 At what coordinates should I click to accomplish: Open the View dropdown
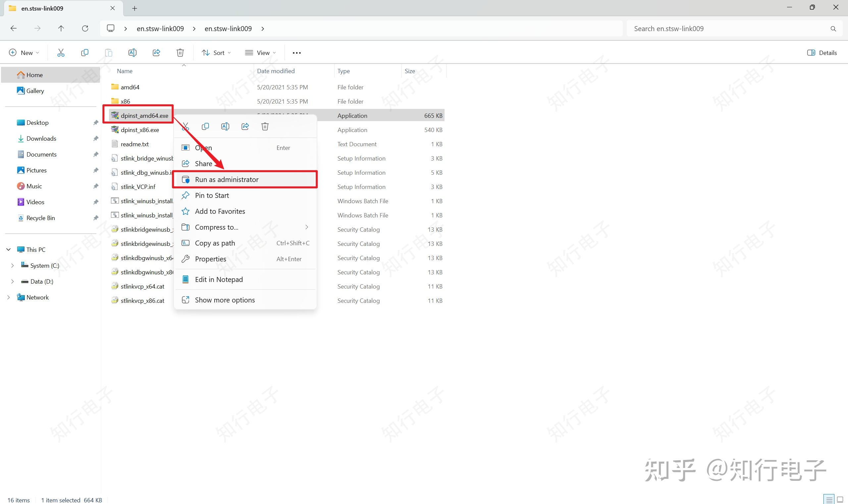pos(260,53)
